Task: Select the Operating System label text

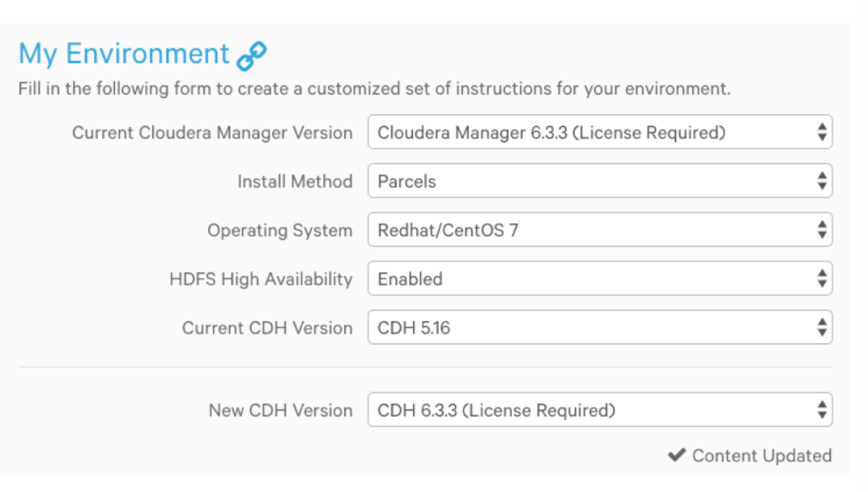Action: [x=280, y=231]
